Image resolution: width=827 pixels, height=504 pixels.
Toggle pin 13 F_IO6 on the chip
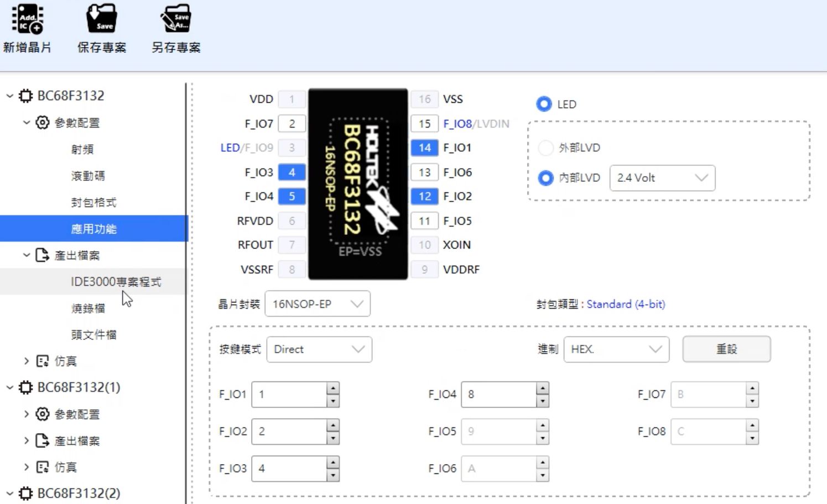[x=424, y=172]
